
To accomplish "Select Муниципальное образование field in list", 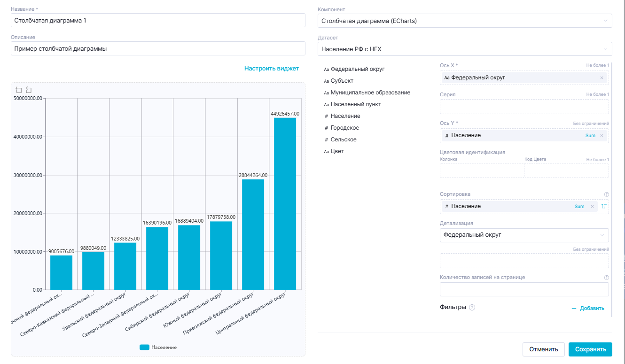I will pos(370,93).
